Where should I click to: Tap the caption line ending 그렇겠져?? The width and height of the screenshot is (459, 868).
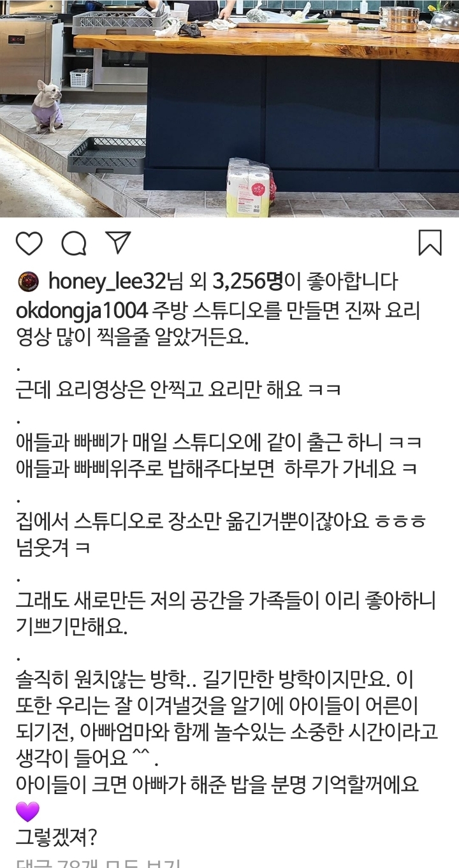pyautogui.click(x=56, y=837)
